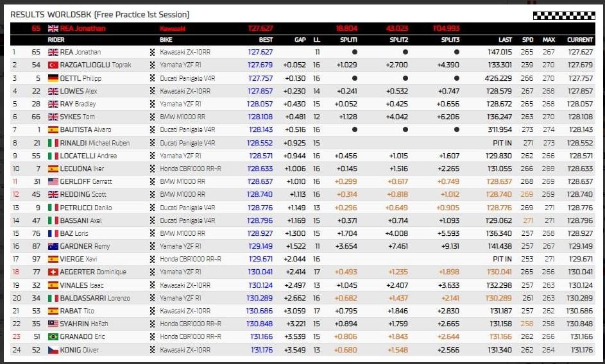Click the Malaysian flag next to SYAHRIN Hafizh
This screenshot has height=364, width=605.
(x=53, y=324)
